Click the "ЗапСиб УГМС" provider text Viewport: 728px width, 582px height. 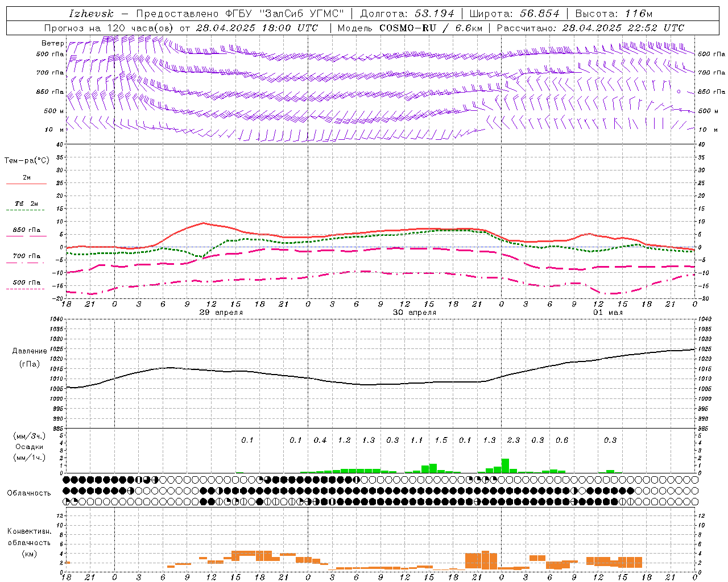coord(301,14)
